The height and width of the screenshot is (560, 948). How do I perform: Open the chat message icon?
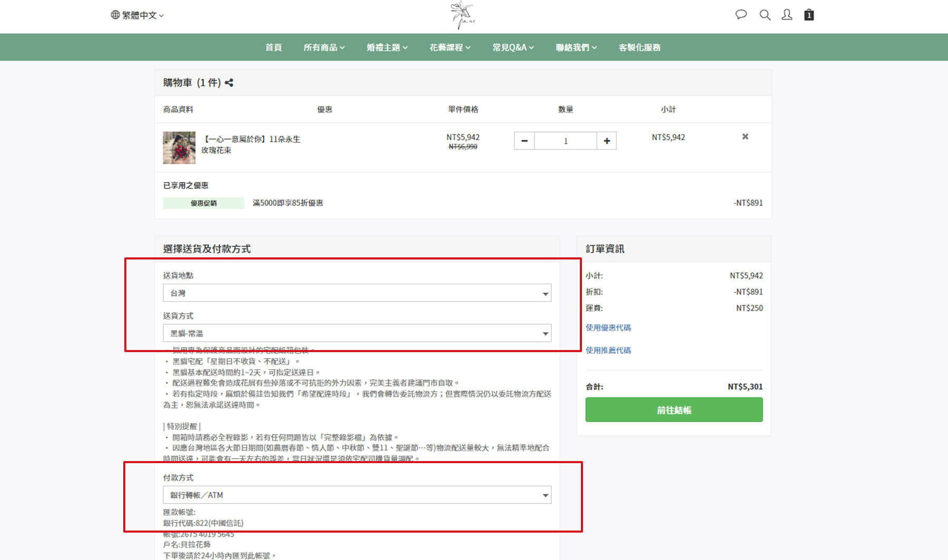tap(741, 15)
